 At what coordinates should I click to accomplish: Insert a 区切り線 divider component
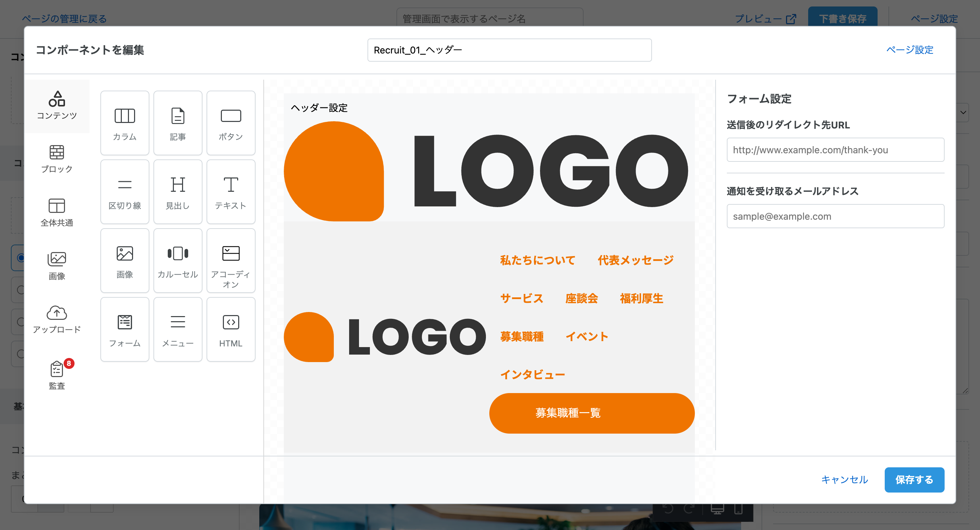coord(125,192)
